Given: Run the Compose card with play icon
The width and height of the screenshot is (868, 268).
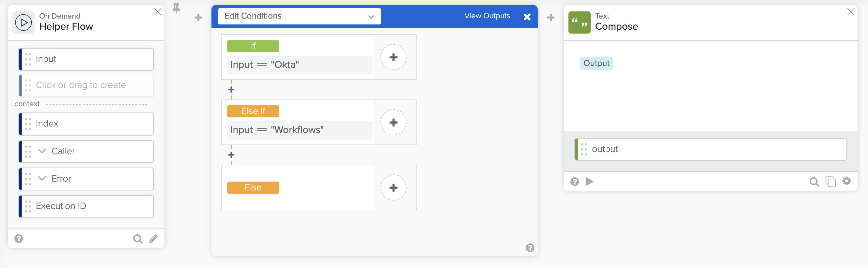Looking at the screenshot, I should point(589,182).
